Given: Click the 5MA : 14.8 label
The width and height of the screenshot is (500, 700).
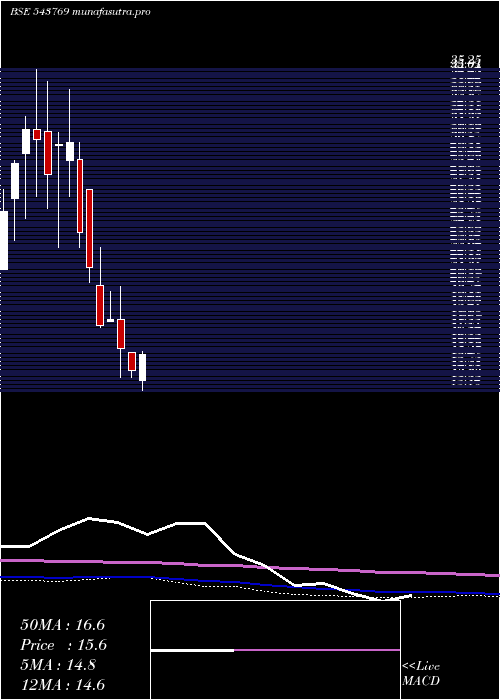Looking at the screenshot, I should tap(58, 665).
